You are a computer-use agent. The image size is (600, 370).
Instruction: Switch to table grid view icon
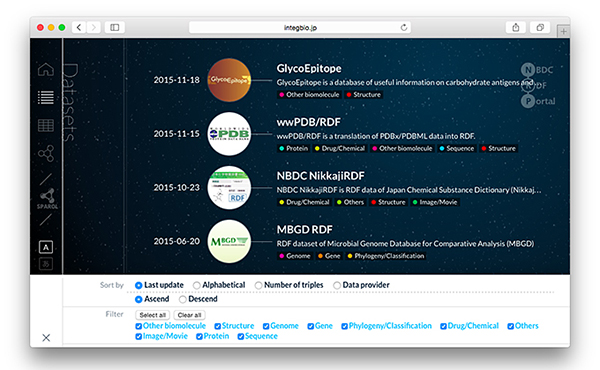tap(46, 125)
